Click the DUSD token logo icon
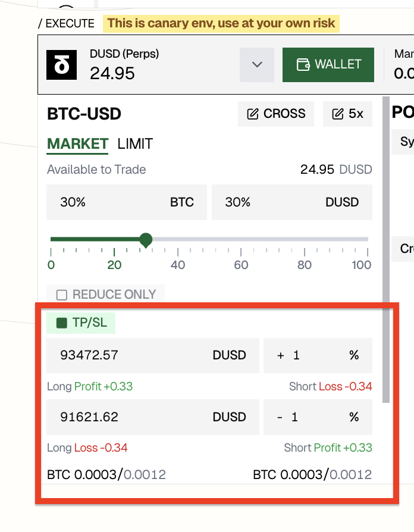This screenshot has height=532, width=414. (x=62, y=65)
